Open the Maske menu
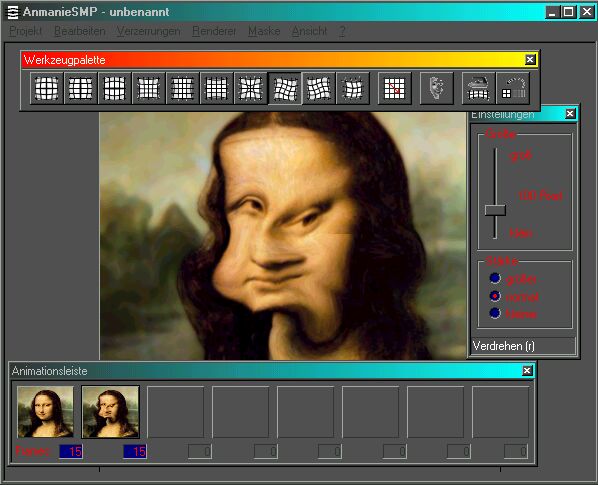Screen dimensions: 598x485 point(264,31)
